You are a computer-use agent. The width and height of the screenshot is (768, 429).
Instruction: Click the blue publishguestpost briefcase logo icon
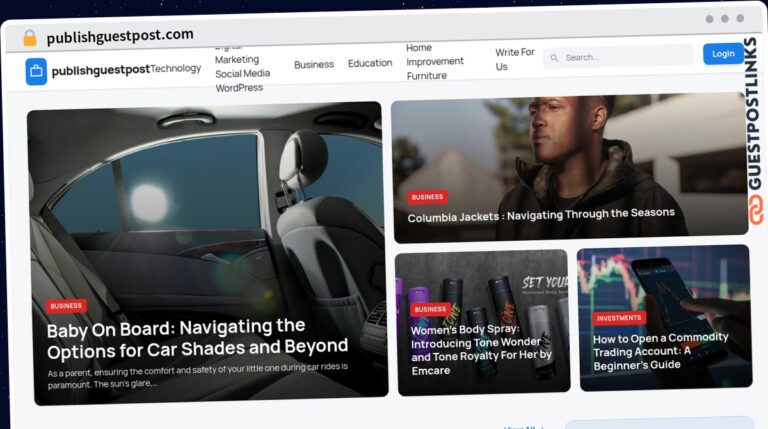tap(36, 72)
